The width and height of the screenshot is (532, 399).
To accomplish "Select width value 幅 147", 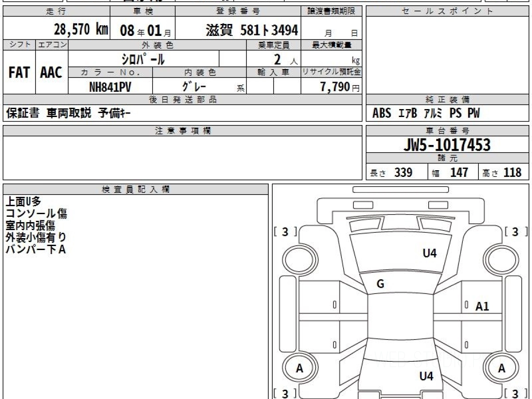I will pos(450,172).
